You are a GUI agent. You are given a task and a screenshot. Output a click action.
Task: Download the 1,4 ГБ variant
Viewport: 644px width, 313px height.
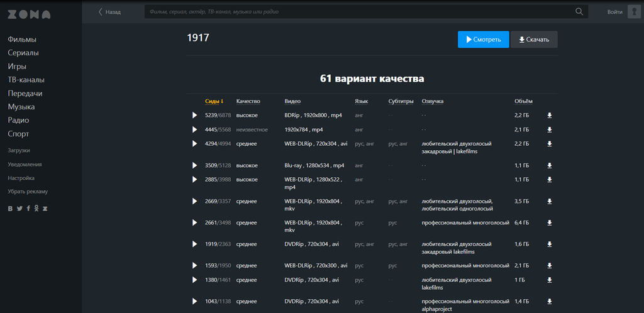pyautogui.click(x=550, y=301)
